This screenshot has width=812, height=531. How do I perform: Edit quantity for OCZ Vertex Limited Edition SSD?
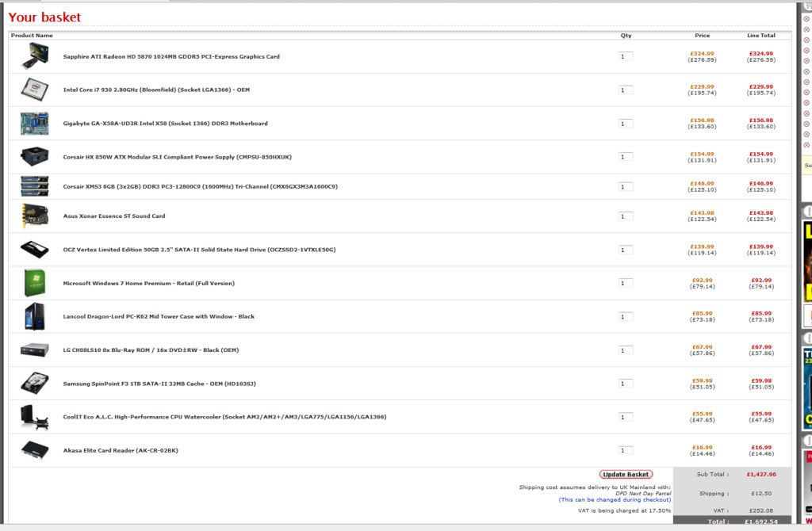point(626,250)
